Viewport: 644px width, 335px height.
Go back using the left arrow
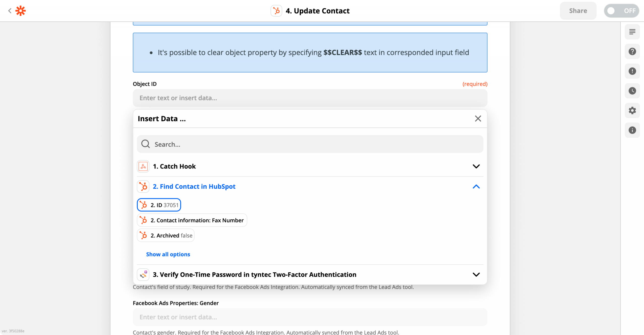pyautogui.click(x=10, y=11)
